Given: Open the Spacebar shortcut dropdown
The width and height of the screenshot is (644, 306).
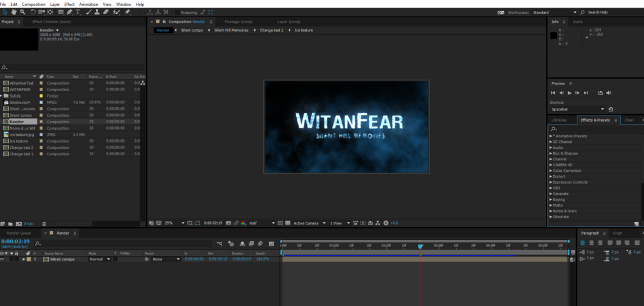Looking at the screenshot, I should click(x=577, y=109).
